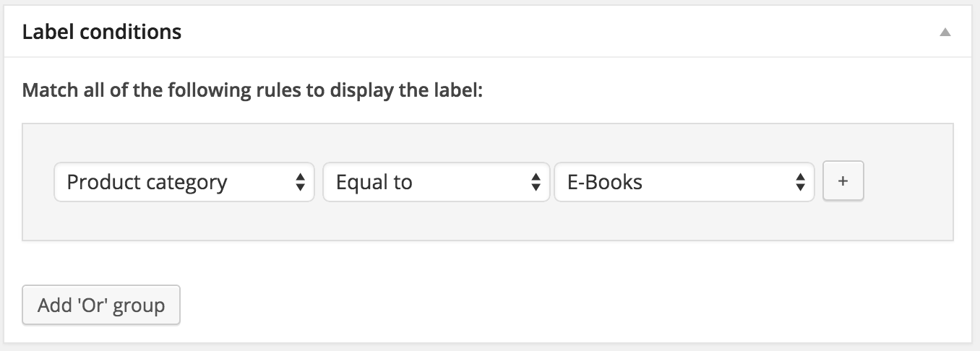980x351 pixels.
Task: Click the 'Equal to' text in the operator select
Action: [374, 182]
